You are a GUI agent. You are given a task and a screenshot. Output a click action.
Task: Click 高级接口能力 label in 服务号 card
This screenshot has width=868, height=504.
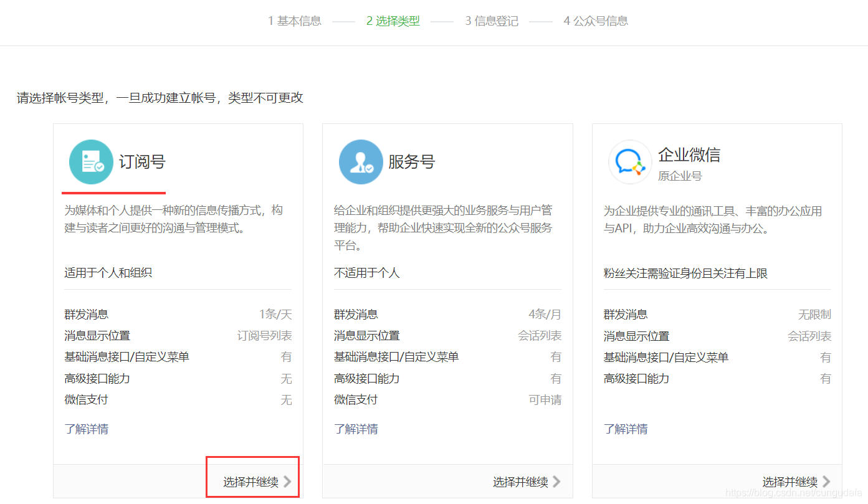366,379
